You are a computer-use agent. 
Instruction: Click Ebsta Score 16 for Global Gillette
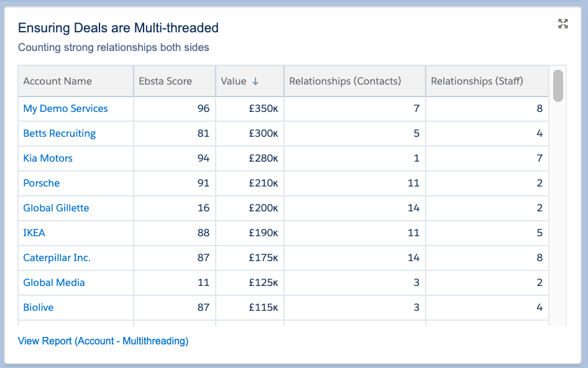click(x=203, y=208)
